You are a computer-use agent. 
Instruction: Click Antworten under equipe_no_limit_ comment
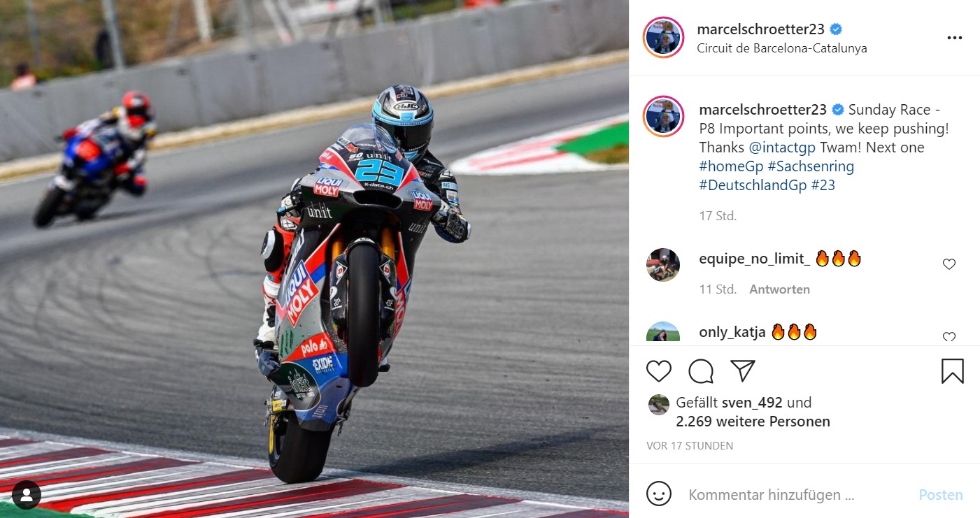pos(780,289)
